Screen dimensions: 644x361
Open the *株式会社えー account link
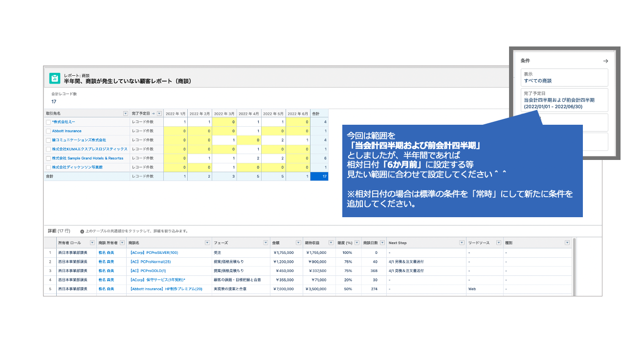point(64,122)
